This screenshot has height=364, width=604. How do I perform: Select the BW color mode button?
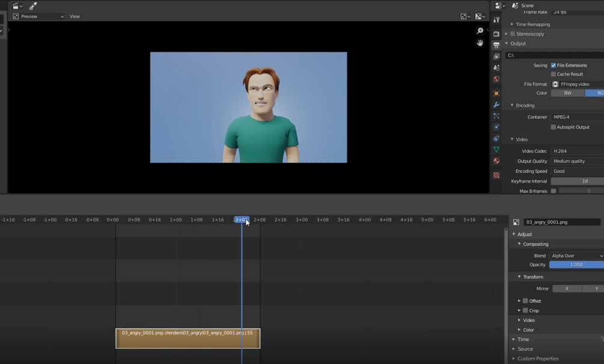[x=567, y=93]
